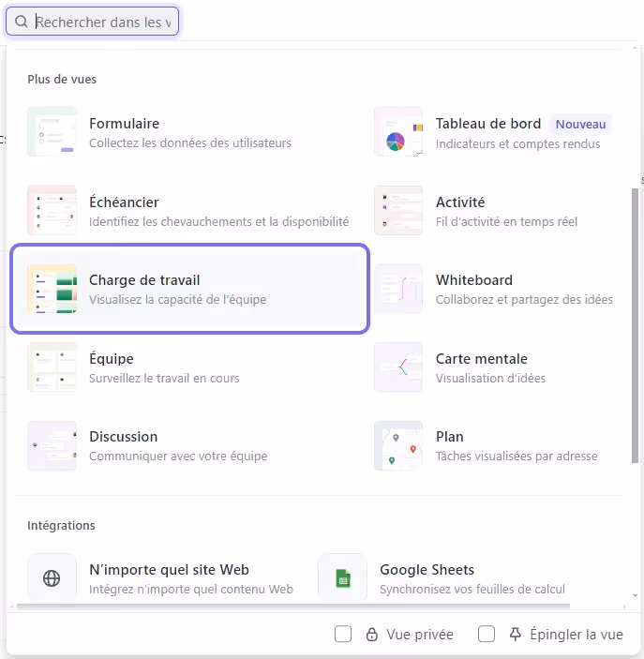Click the Formulaire view icon

(x=52, y=132)
